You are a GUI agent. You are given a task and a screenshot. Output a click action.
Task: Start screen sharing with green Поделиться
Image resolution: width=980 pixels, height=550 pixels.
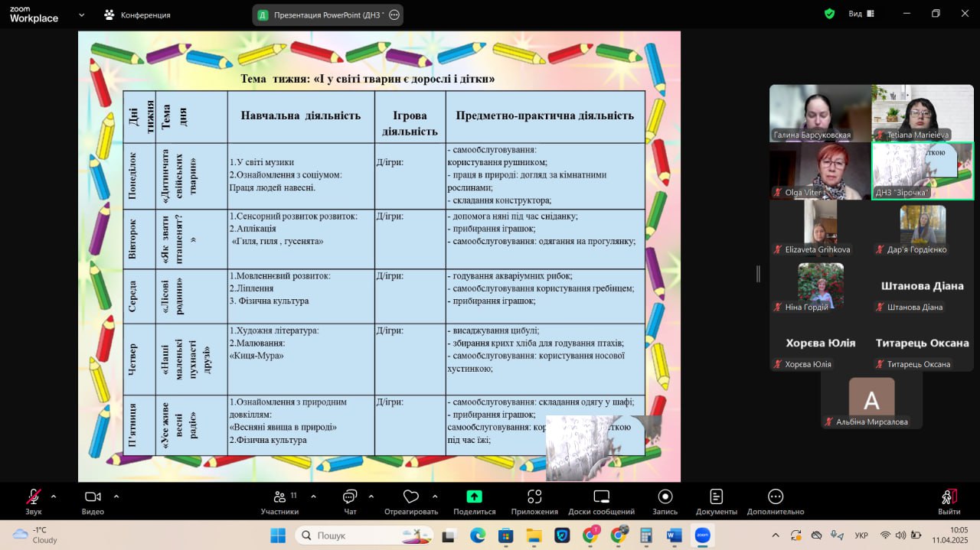click(x=474, y=500)
